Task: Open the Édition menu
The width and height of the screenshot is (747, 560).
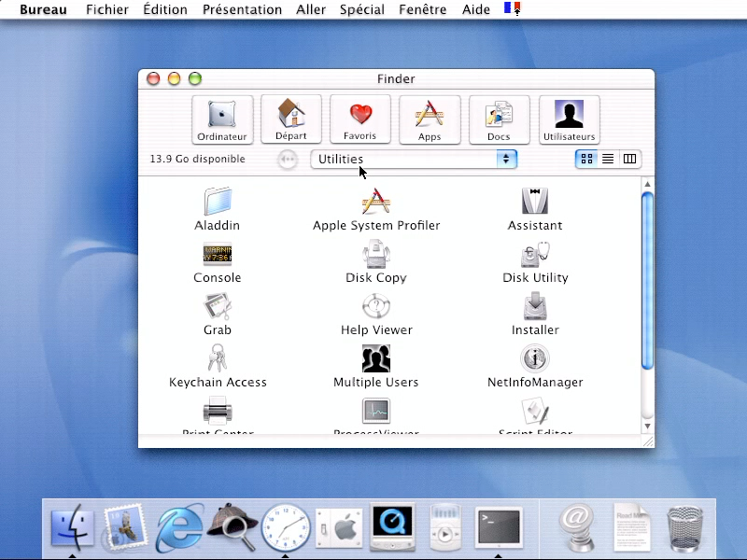Action: pyautogui.click(x=165, y=9)
